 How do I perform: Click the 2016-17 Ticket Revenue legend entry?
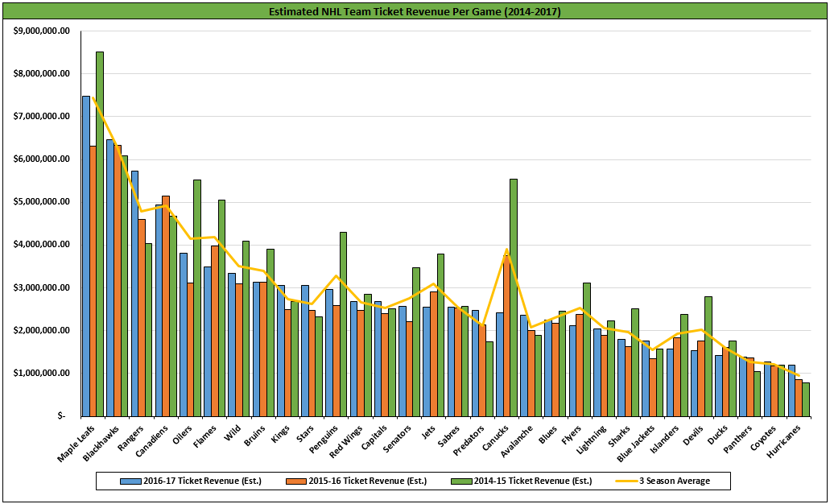pos(191,481)
